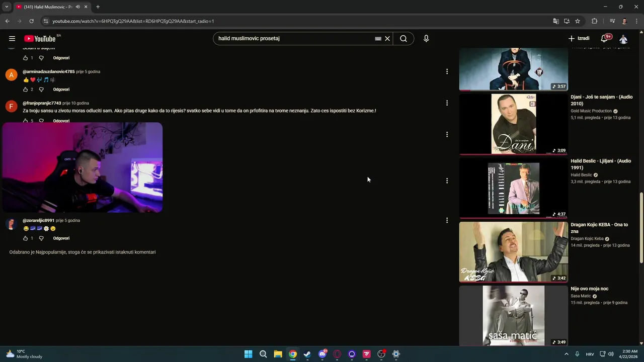The height and width of the screenshot is (362, 644).
Task: Clear the search query with the X
Action: tap(387, 39)
